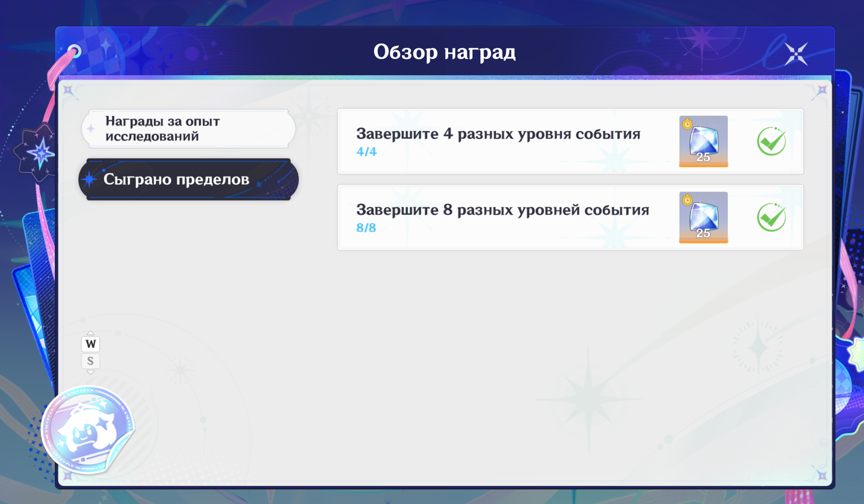
Task: Click the gem reward for 8 levels
Action: [703, 217]
